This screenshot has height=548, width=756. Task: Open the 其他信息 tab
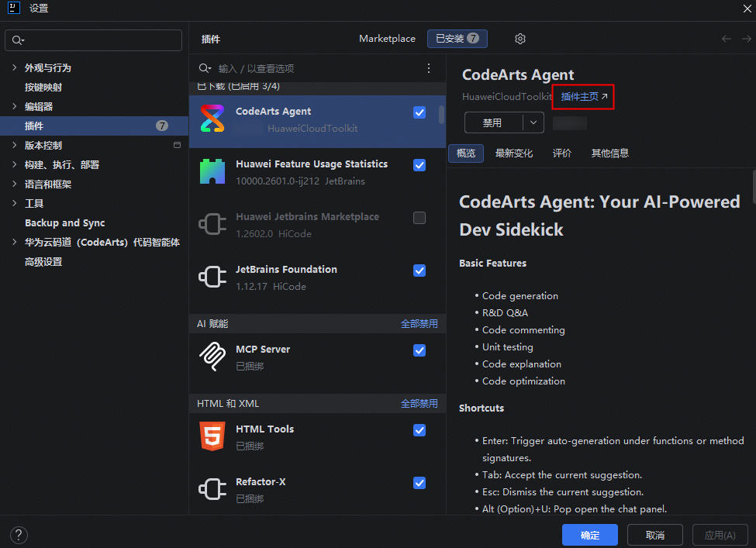point(610,153)
